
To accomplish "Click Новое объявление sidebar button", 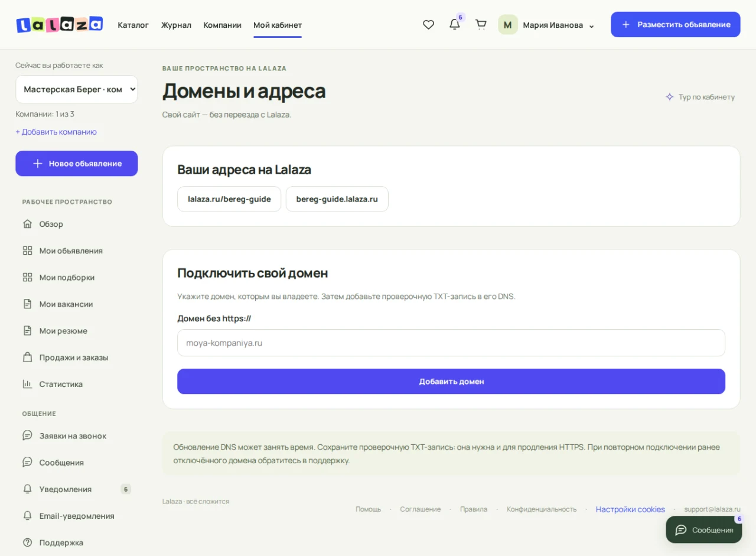I will click(77, 164).
